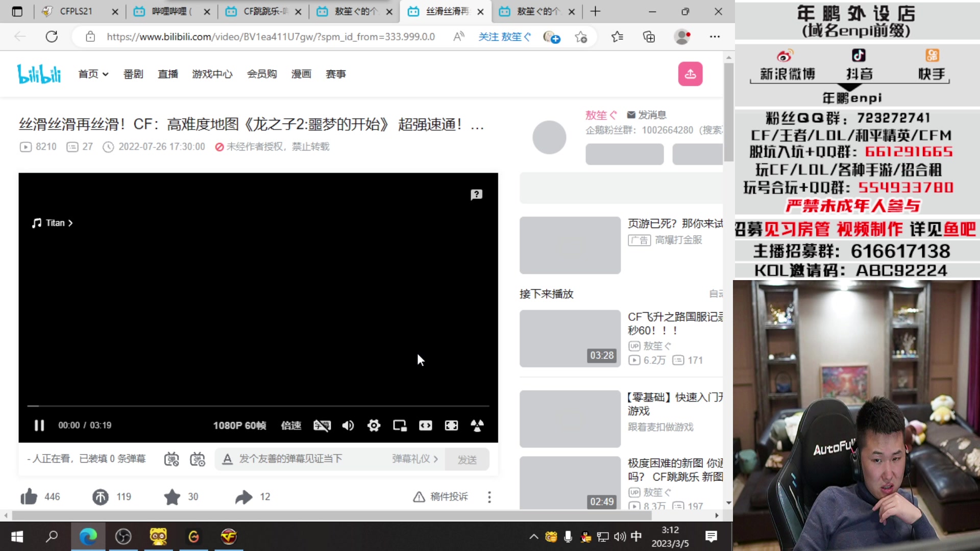Open more options three-dot menu below video
The image size is (980, 551).
(x=489, y=497)
